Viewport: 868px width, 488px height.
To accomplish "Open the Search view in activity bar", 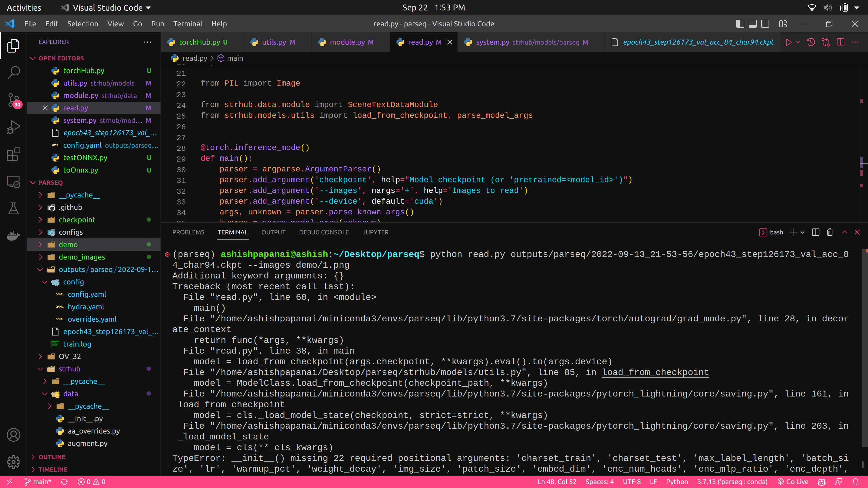I will pyautogui.click(x=14, y=72).
